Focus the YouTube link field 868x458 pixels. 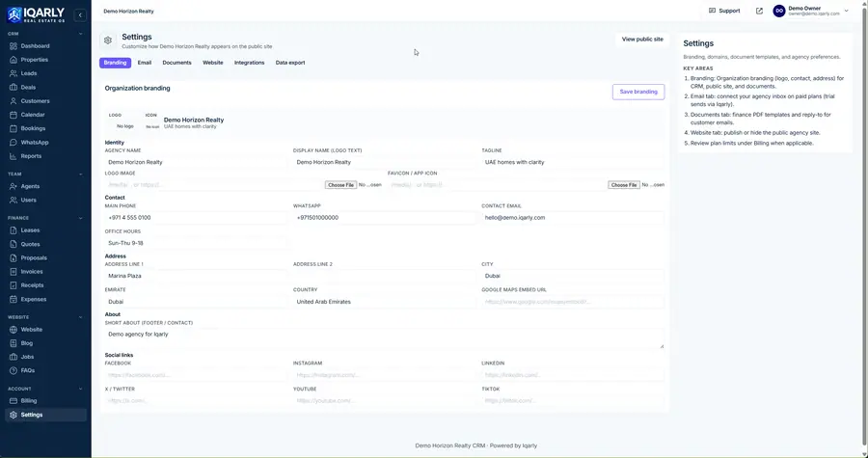click(x=384, y=400)
